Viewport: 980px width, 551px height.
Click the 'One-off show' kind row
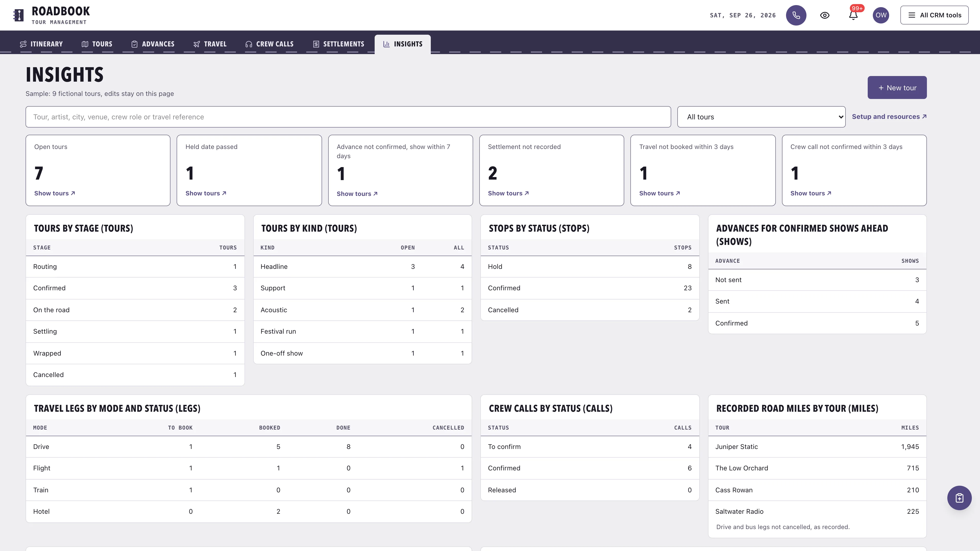[363, 353]
